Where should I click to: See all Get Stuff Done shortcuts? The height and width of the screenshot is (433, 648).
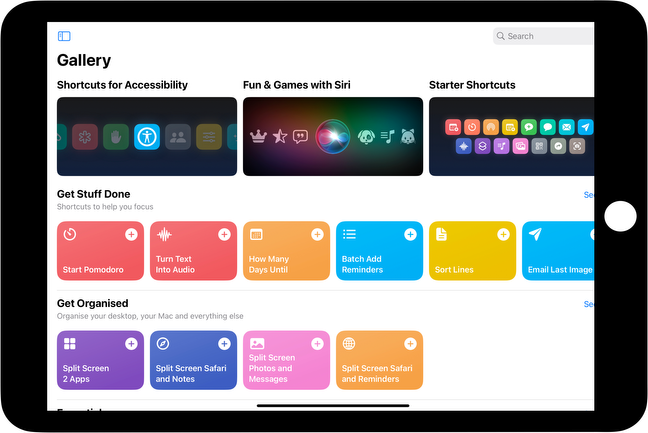pyautogui.click(x=588, y=195)
